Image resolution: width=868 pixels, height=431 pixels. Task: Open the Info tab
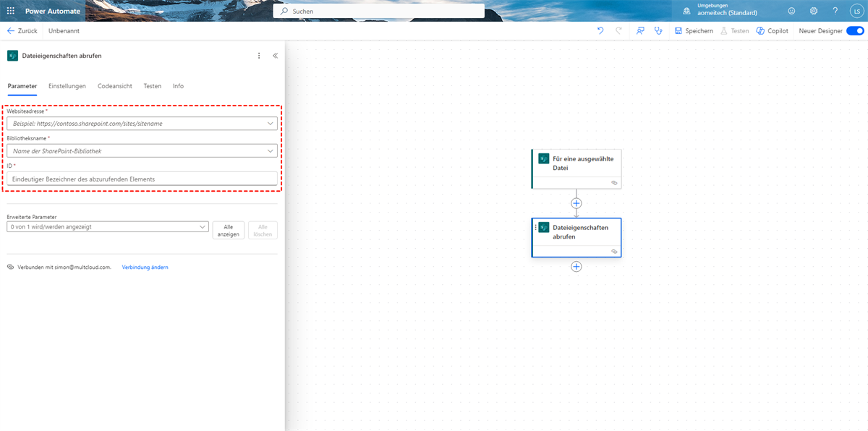tap(178, 86)
